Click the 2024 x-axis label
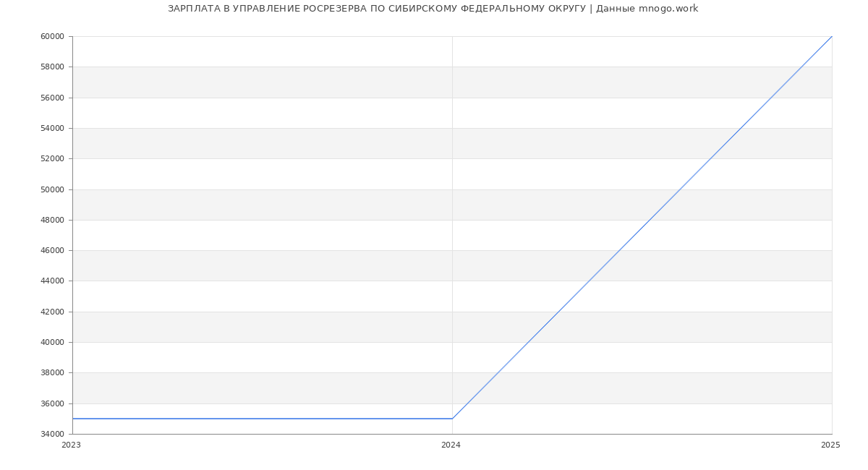Screen dimensions: 868x470 (x=451, y=445)
